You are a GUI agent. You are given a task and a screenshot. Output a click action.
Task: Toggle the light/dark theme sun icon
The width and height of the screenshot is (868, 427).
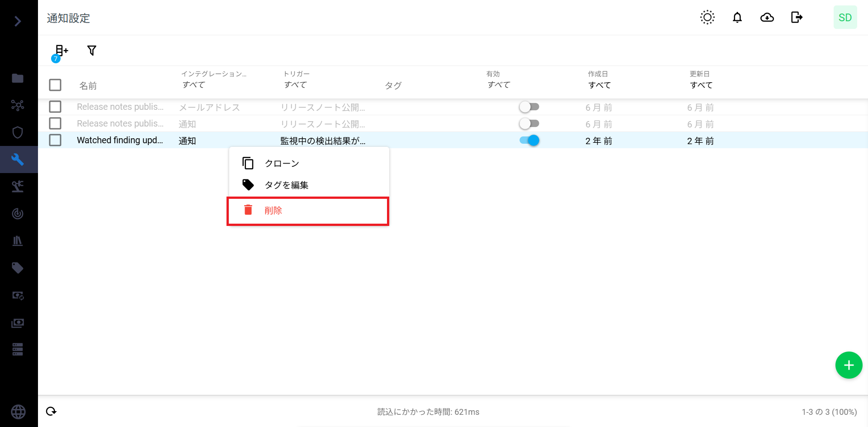[x=707, y=18]
